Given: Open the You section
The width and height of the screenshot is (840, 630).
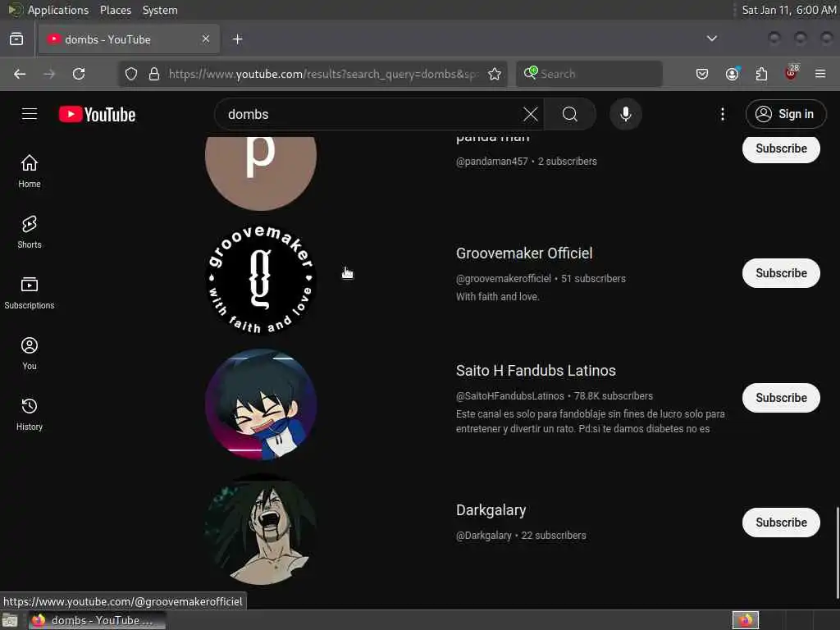Looking at the screenshot, I should click(x=30, y=354).
